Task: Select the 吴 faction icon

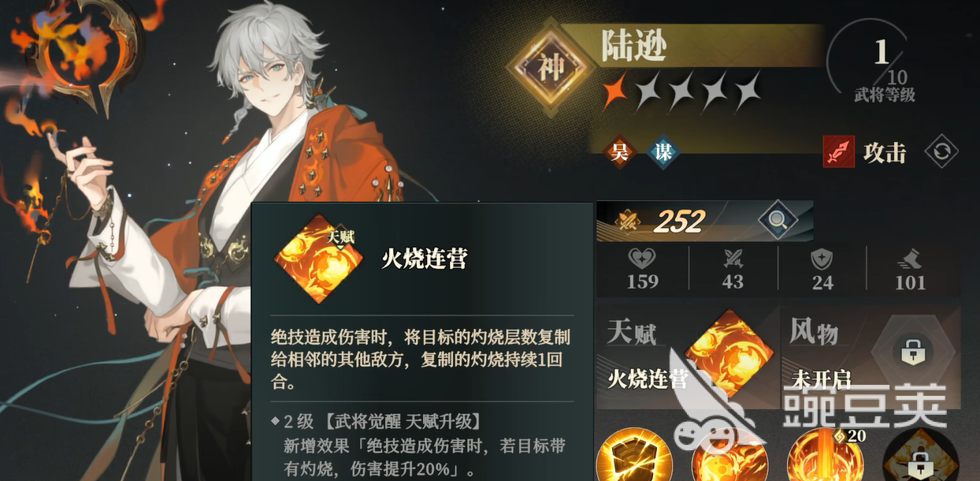Action: 621,152
